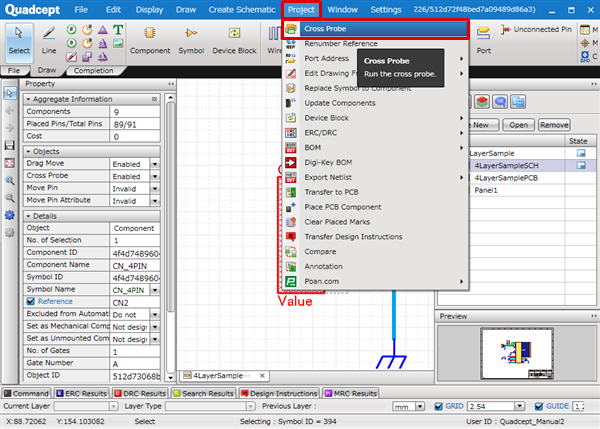
Task: Pick the Text tool icon
Action: [118, 29]
